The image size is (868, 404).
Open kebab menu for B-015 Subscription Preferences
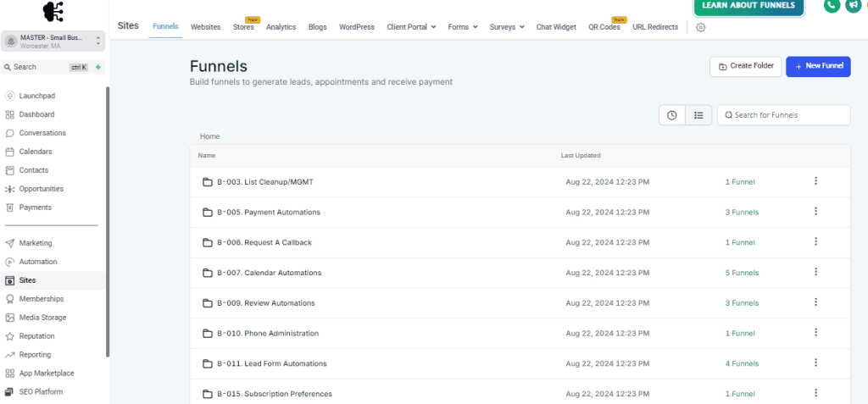815,393
